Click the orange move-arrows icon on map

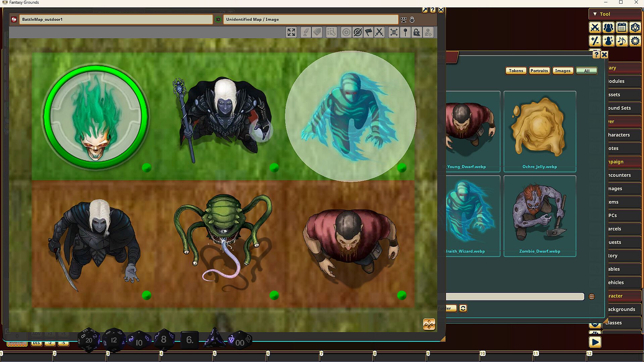[429, 324]
